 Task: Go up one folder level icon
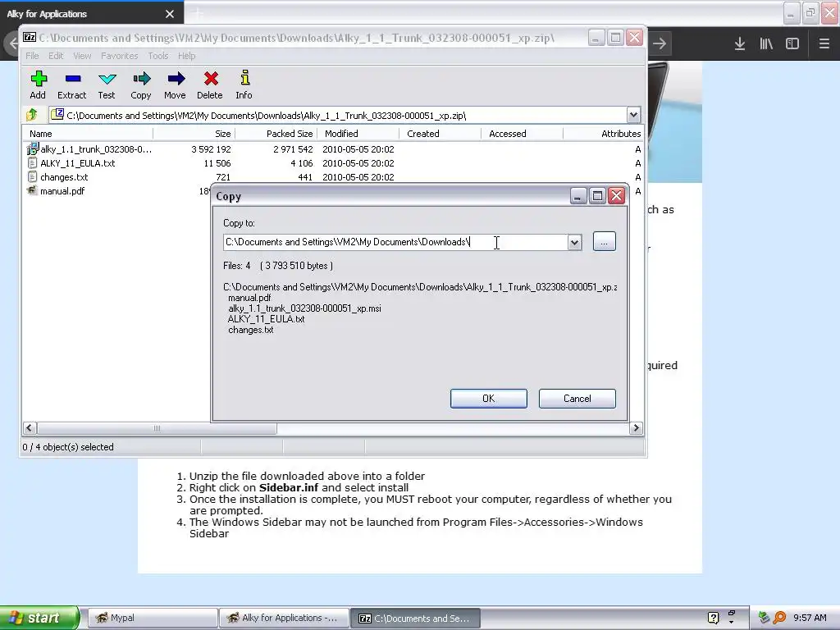tap(32, 115)
